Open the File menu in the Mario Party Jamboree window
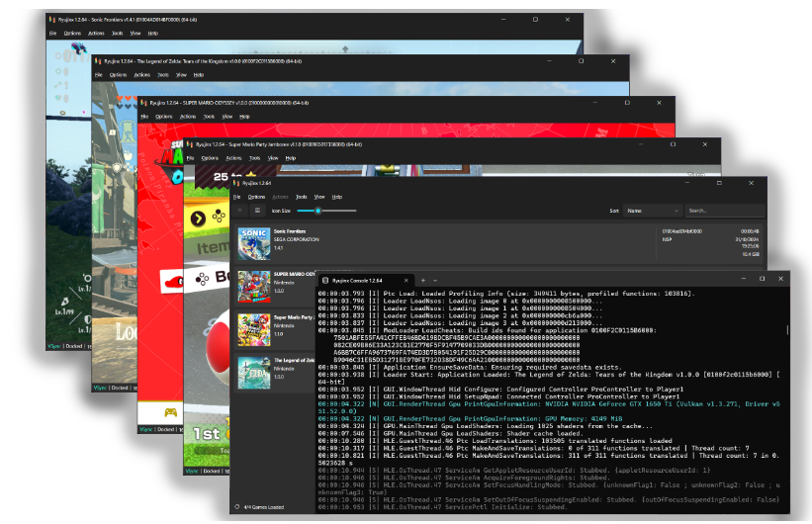The width and height of the screenshot is (812, 524). point(188,158)
